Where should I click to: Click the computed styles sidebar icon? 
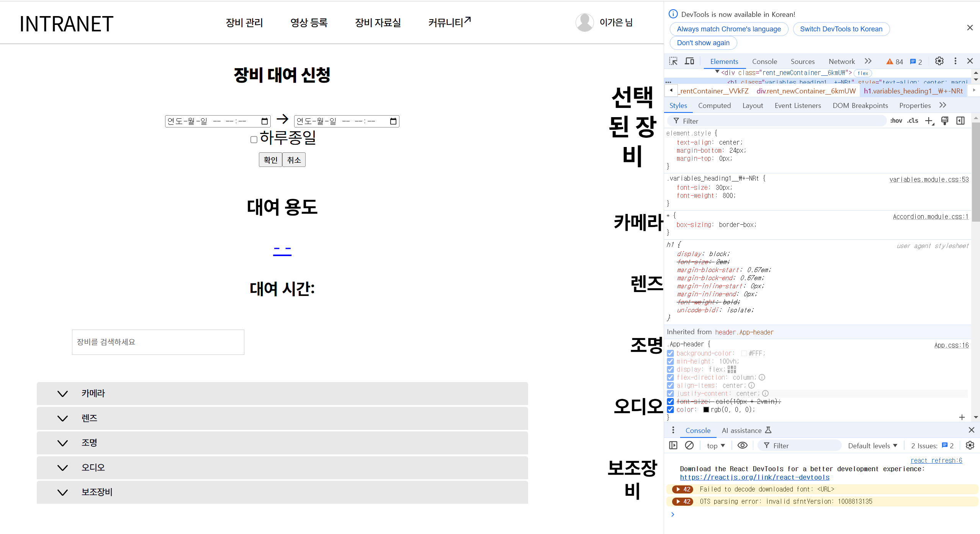[x=960, y=121]
